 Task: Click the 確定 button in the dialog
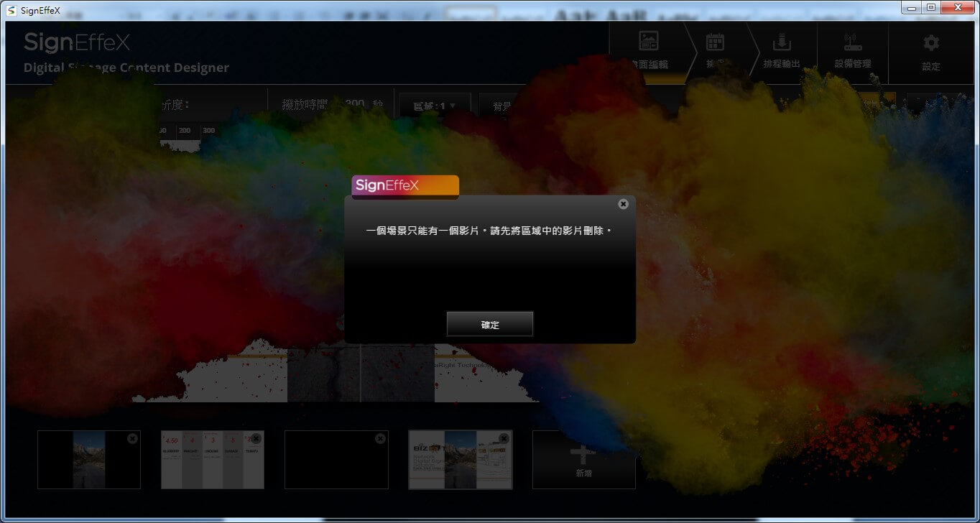click(489, 324)
